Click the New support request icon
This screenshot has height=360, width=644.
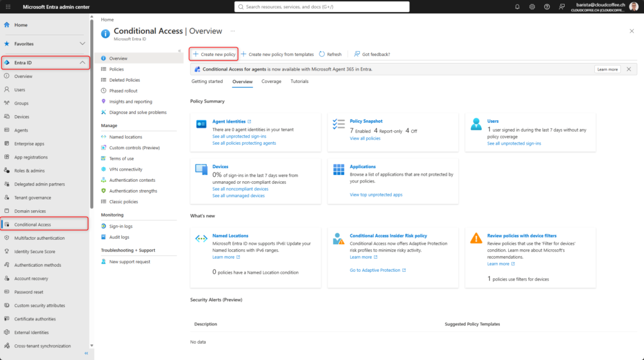click(x=104, y=261)
